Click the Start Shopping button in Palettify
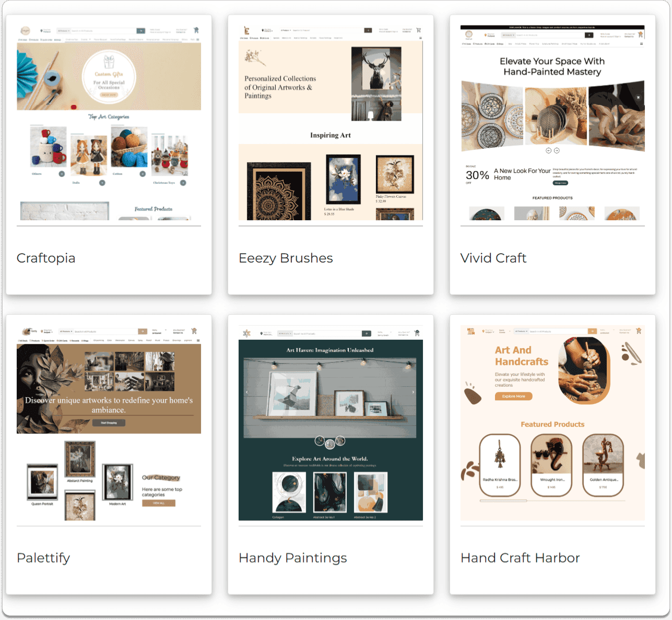Image resolution: width=672 pixels, height=620 pixels. (x=109, y=423)
